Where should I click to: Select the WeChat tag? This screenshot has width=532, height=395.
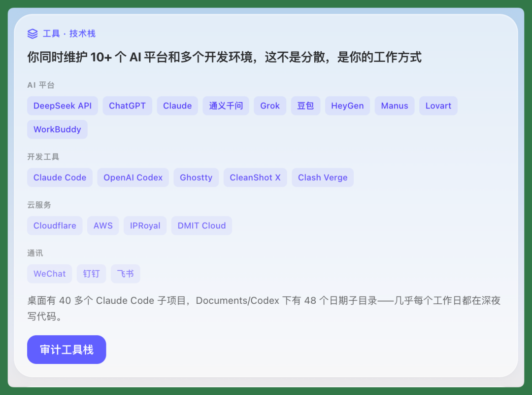coord(50,274)
